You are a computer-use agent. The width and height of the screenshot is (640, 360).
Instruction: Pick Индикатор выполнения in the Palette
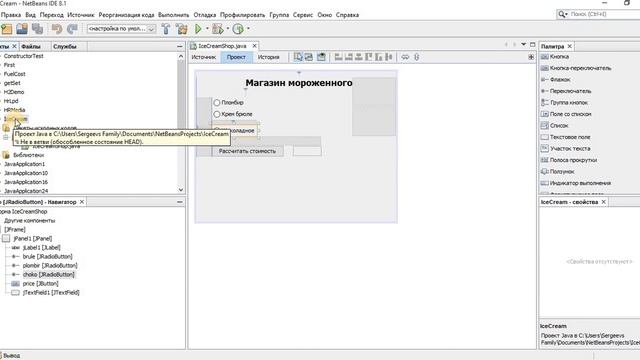576,183
